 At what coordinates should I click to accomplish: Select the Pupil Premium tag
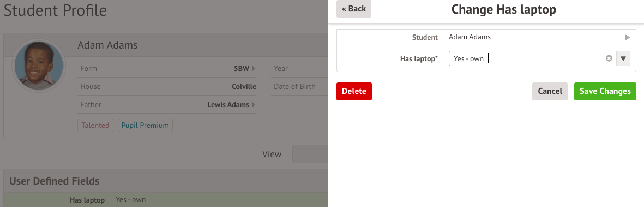coord(145,126)
